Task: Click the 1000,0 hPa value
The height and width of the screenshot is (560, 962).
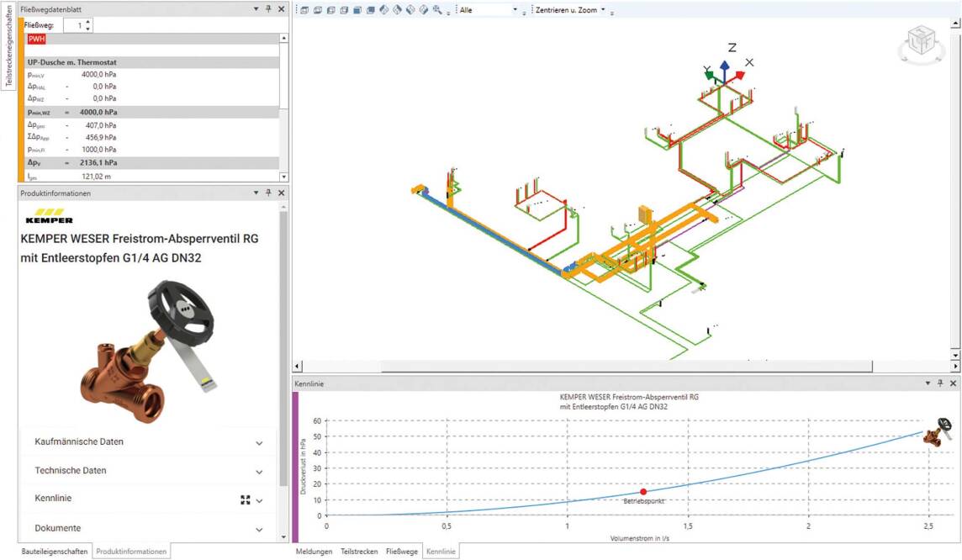Action: pos(98,150)
